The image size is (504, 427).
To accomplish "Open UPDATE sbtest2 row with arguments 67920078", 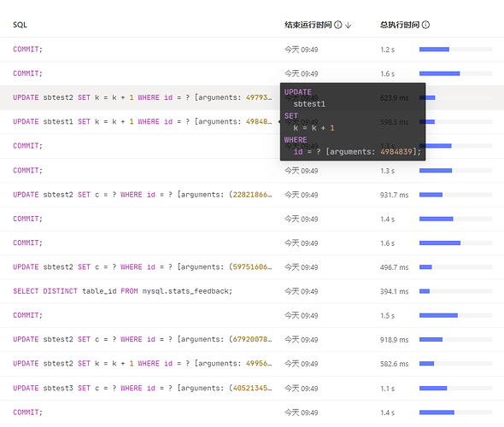I will click(252, 340).
